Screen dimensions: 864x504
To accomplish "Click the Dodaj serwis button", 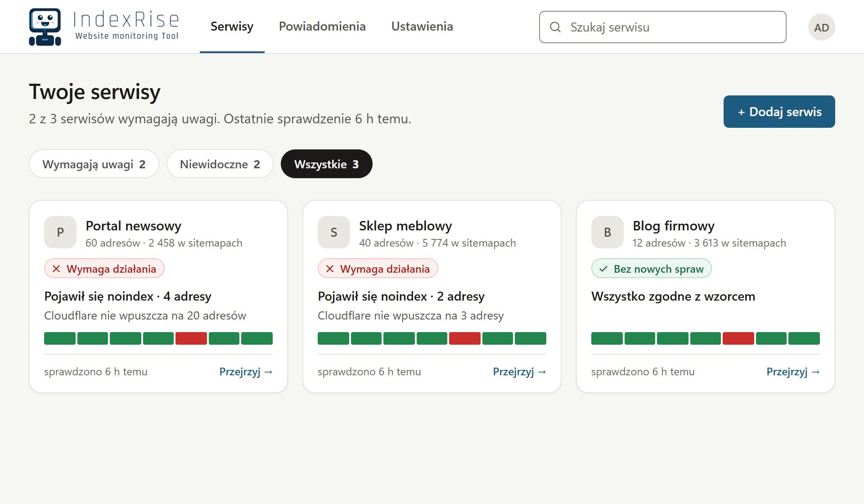I will [779, 112].
